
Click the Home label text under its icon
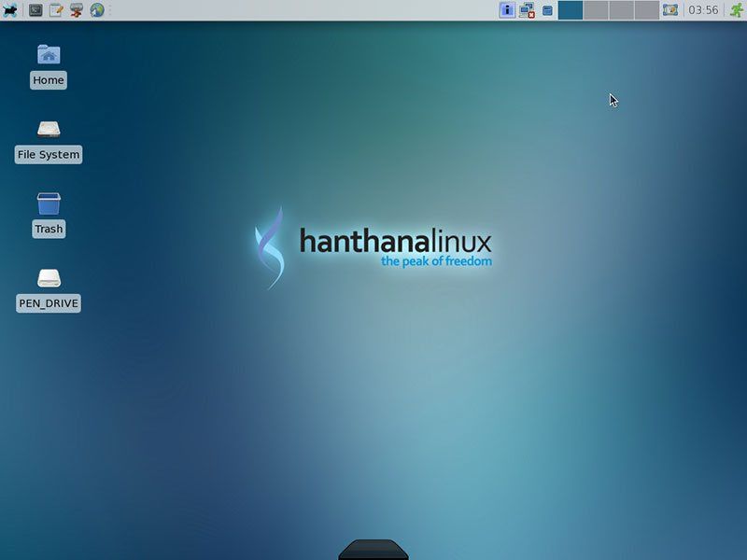tap(48, 80)
